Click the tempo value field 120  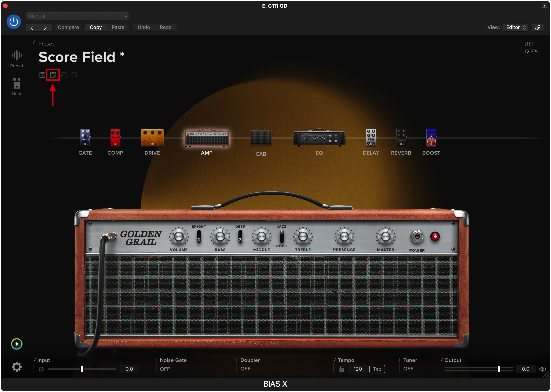[358, 369]
